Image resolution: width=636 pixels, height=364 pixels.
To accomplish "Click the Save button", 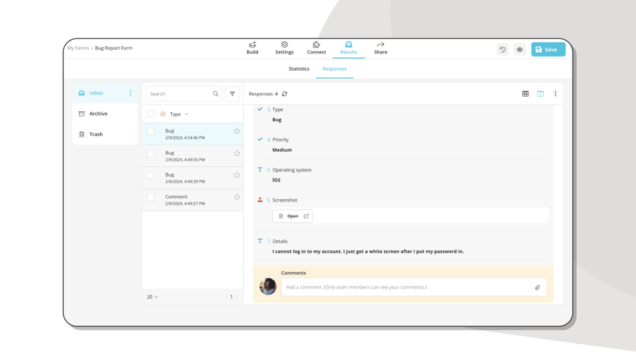I will (548, 50).
